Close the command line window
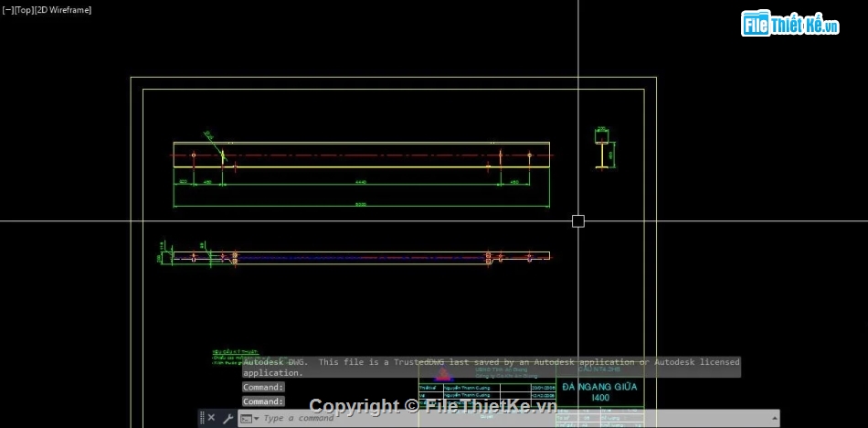Image resolution: width=868 pixels, height=428 pixels. pos(211,418)
